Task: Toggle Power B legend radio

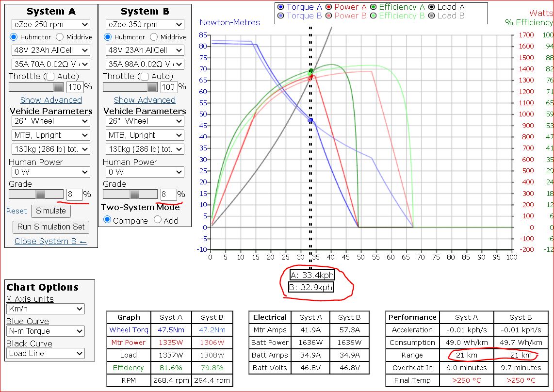Action: (328, 16)
